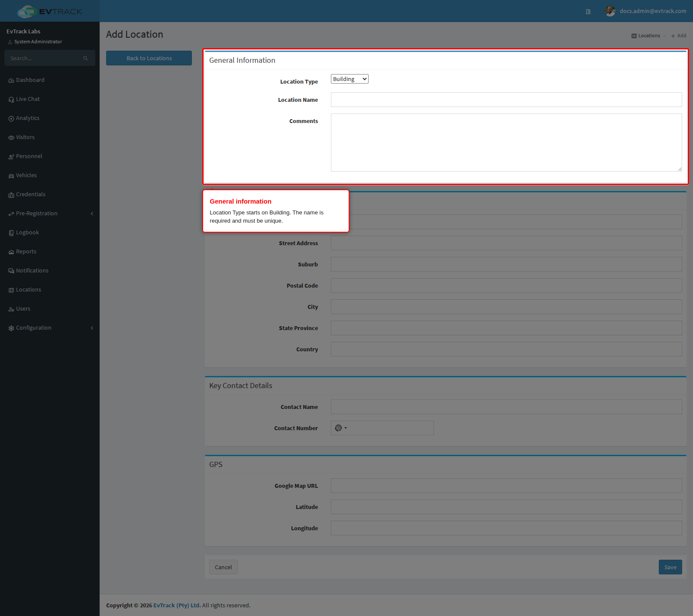Click the Reports icon in sidebar
Screen dimensions: 693x616
pyautogui.click(x=11, y=252)
